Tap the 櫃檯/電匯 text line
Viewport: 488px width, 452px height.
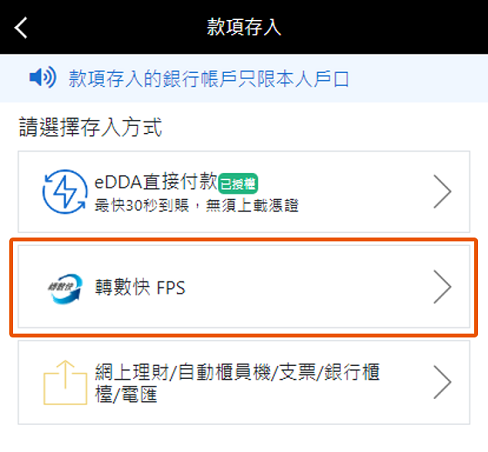126,394
